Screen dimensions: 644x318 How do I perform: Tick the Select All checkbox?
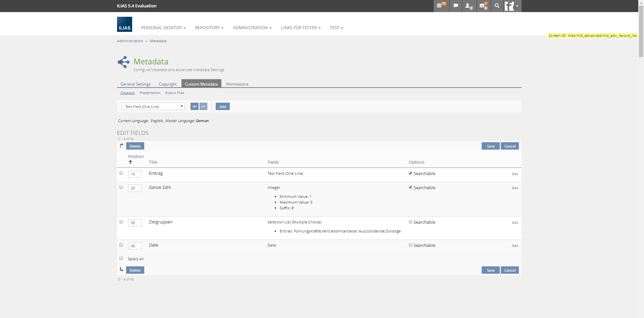(x=121, y=259)
